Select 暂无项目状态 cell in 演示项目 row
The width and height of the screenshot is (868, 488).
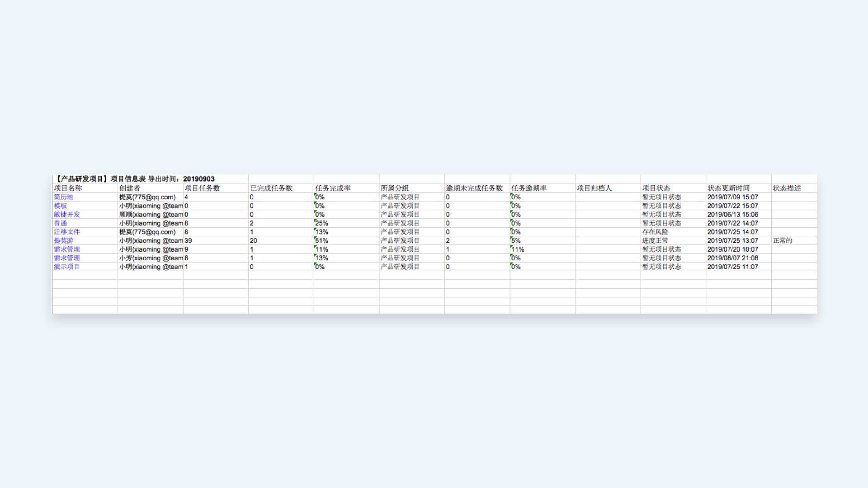point(673,267)
